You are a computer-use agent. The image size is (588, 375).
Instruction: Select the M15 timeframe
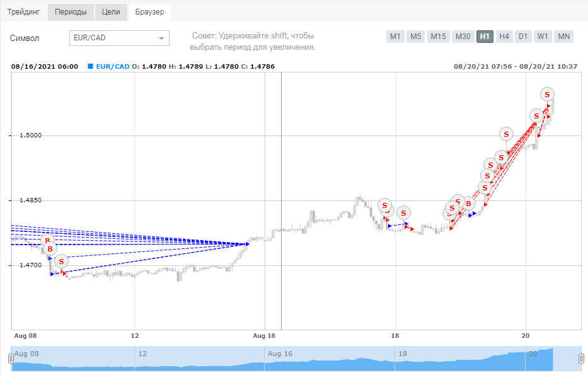pos(439,37)
